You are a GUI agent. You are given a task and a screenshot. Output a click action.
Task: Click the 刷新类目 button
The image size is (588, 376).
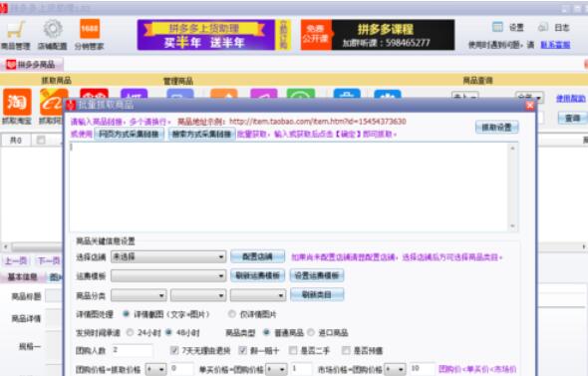point(317,294)
